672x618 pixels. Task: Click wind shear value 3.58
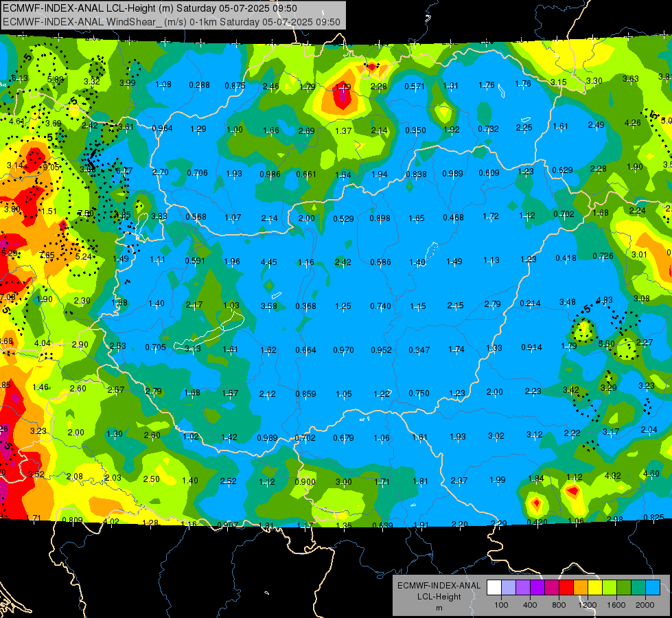pyautogui.click(x=268, y=306)
